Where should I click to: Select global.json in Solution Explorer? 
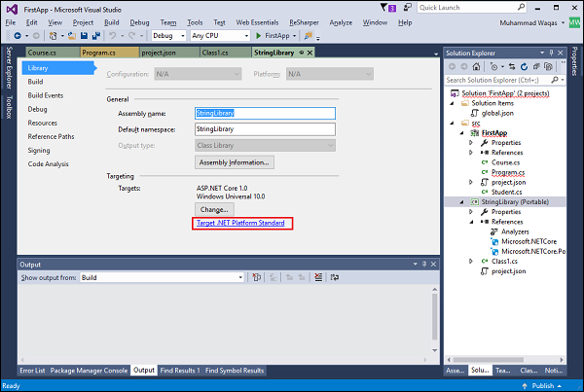497,113
